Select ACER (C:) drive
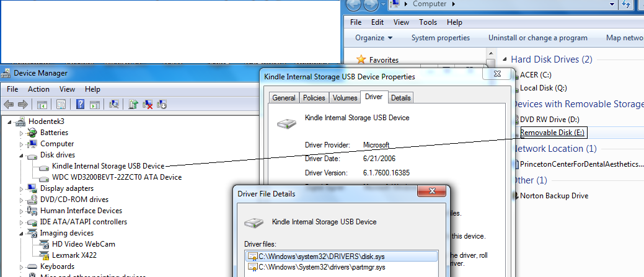The image size is (644, 277). point(536,75)
